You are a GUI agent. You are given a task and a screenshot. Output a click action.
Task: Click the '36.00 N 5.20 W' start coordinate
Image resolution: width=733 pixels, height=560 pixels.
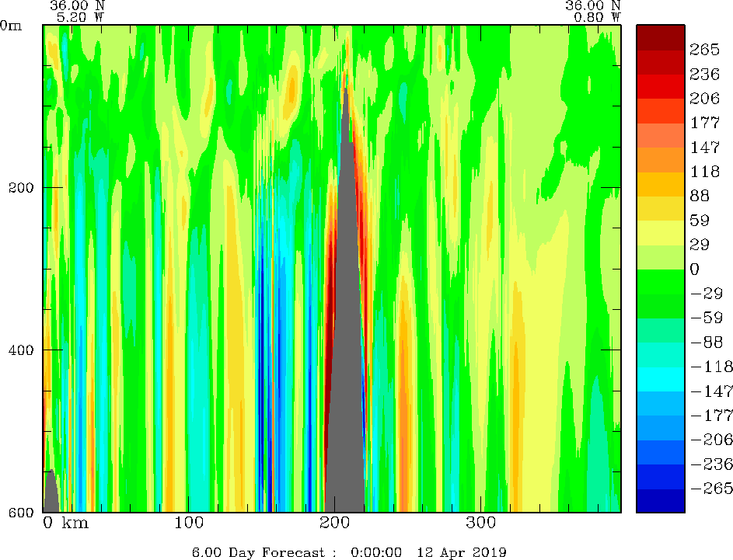click(x=77, y=11)
